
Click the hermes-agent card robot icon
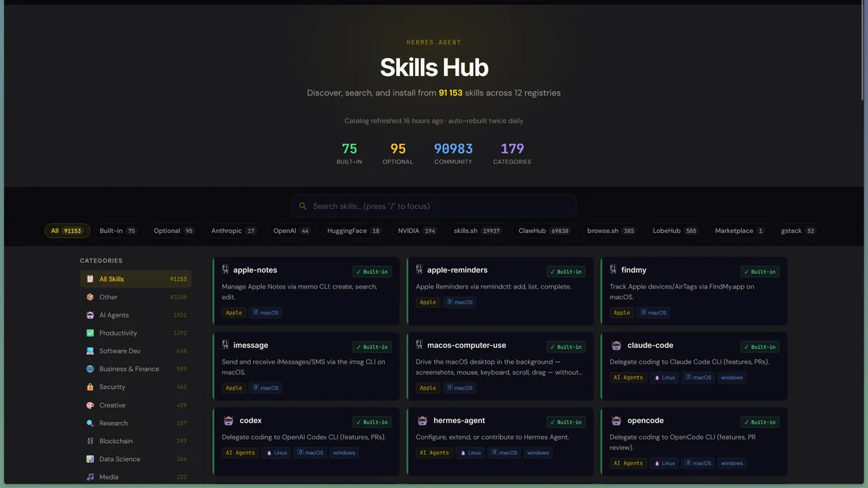(x=422, y=421)
